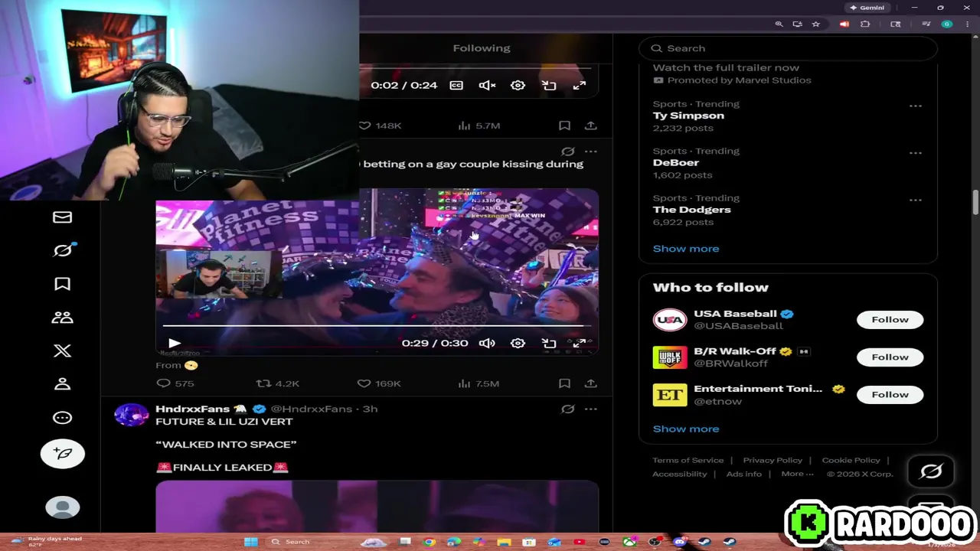
Task: Bookmark page with browser star icon
Action: [x=816, y=24]
